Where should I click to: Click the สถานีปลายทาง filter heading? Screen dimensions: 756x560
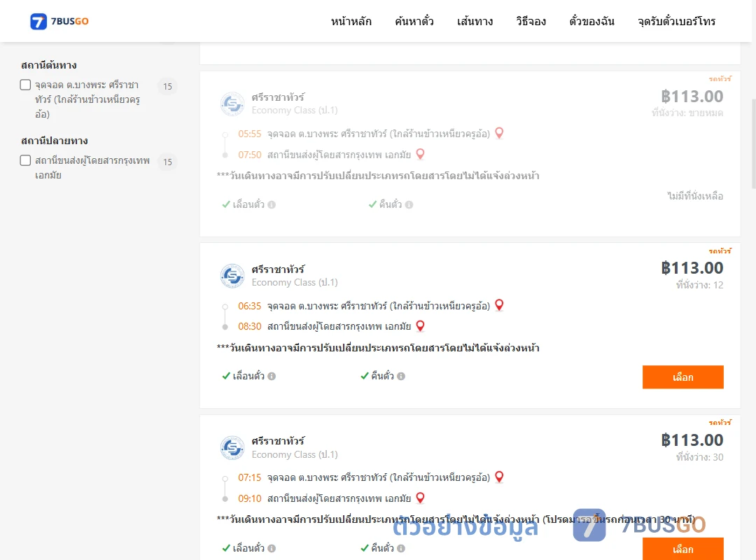[54, 141]
